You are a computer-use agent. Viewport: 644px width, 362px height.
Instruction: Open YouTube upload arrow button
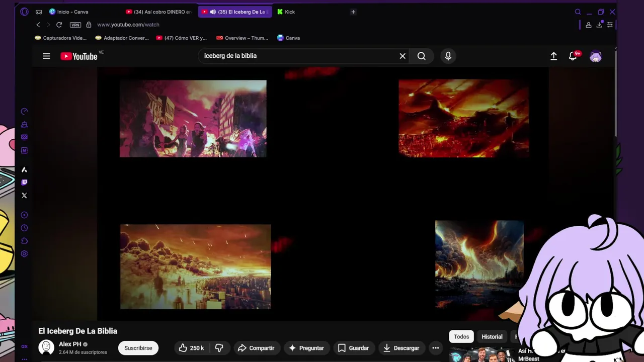(x=553, y=56)
